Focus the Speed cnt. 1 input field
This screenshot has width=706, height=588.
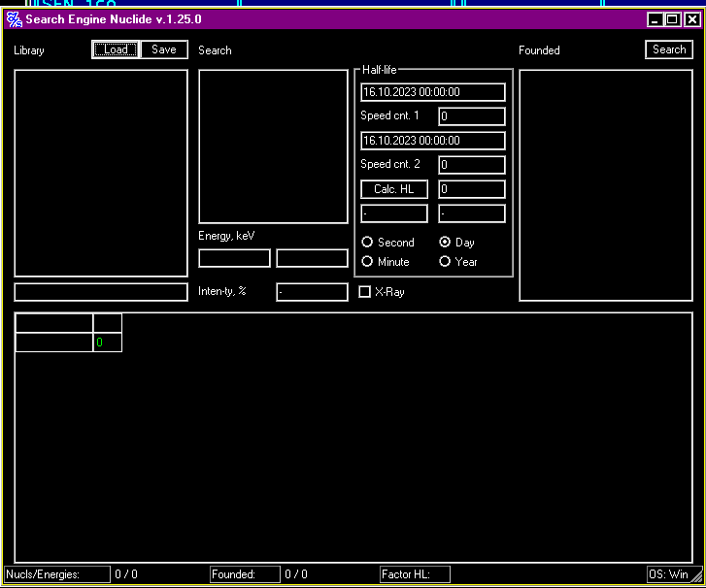pyautogui.click(x=471, y=116)
